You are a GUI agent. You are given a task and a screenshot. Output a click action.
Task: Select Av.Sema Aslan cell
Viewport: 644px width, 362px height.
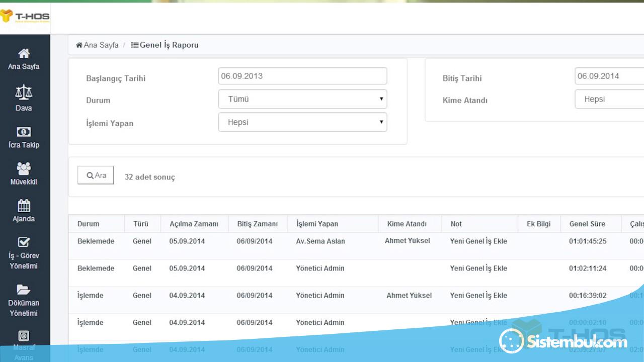pyautogui.click(x=320, y=241)
